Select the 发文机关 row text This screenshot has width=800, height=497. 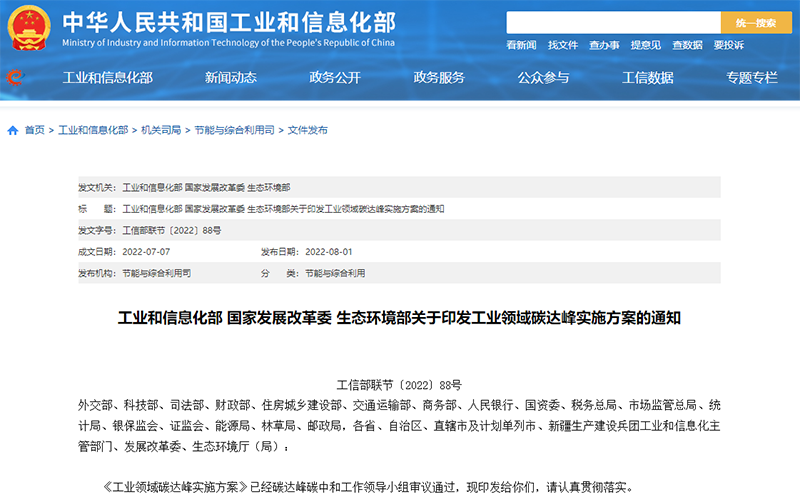(x=206, y=188)
